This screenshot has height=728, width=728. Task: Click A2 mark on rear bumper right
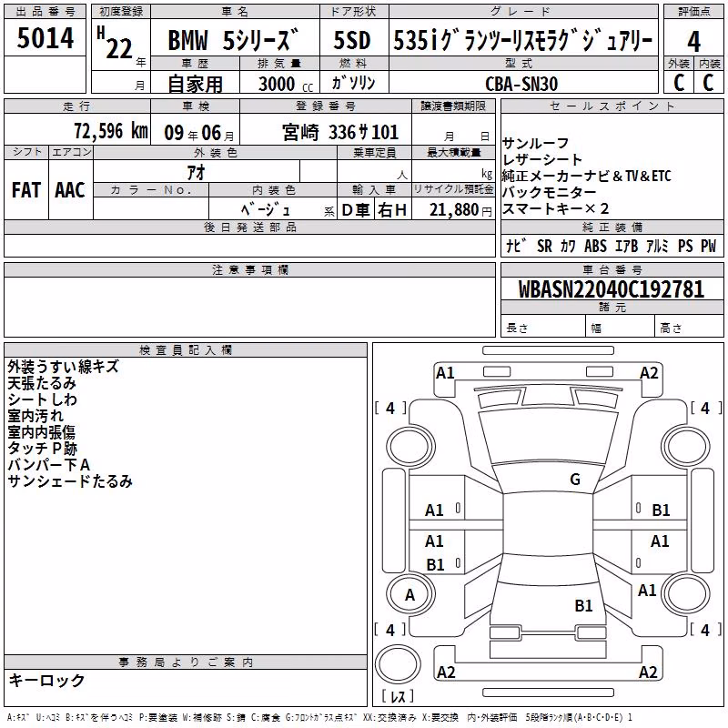(648, 672)
